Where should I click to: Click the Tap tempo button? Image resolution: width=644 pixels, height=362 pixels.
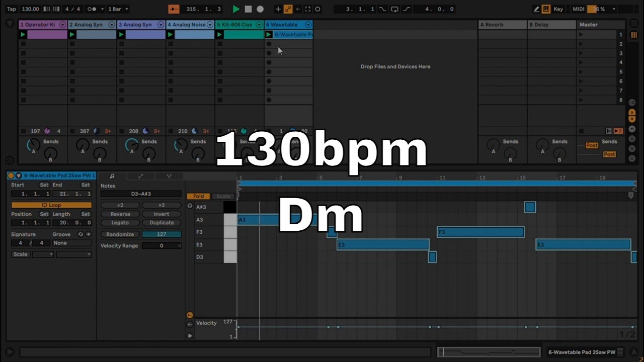[x=11, y=9]
